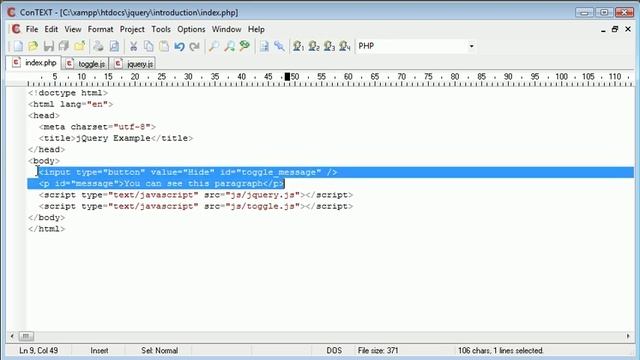Viewport: 640px width, 360px height.
Task: Click 'Ln 9, Col 49' status entry
Action: (38, 351)
